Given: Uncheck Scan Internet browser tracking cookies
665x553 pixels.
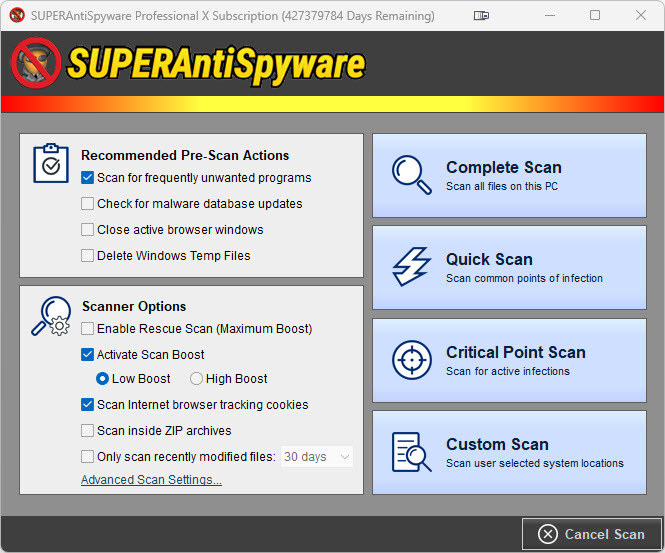Looking at the screenshot, I should point(88,405).
